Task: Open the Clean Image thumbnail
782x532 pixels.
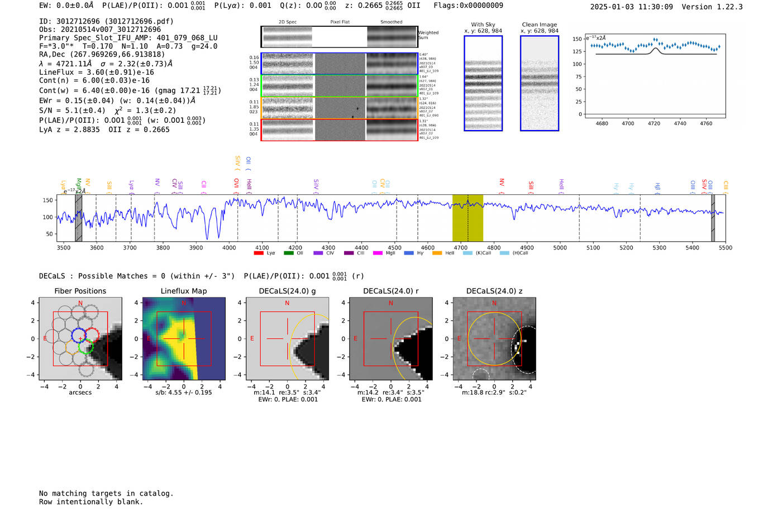Action: [540, 83]
